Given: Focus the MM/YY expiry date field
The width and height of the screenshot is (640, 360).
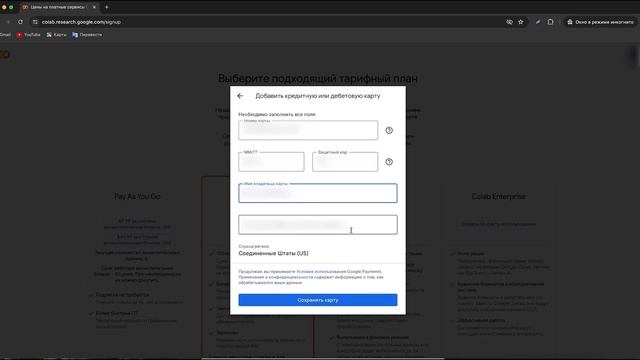Looking at the screenshot, I should click(x=271, y=162).
